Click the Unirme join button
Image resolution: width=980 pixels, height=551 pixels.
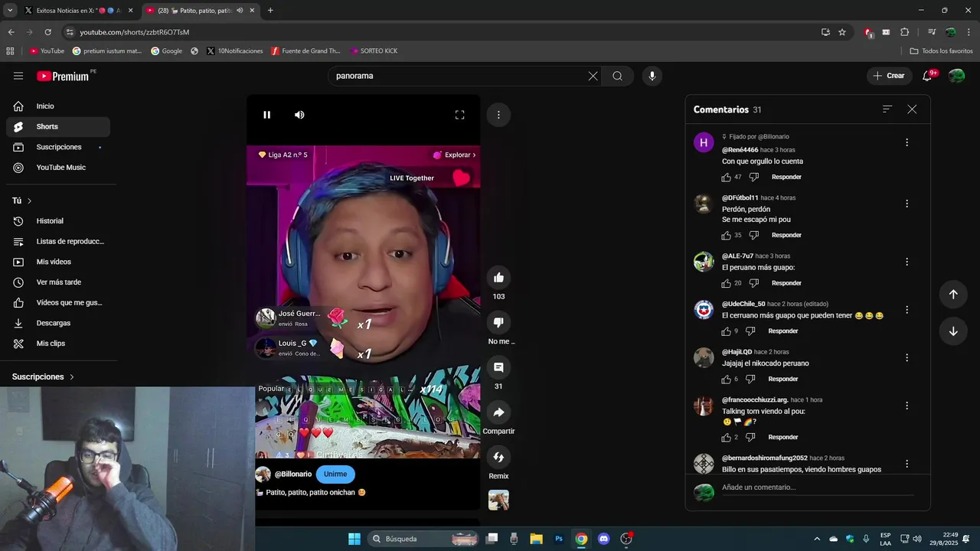(335, 474)
